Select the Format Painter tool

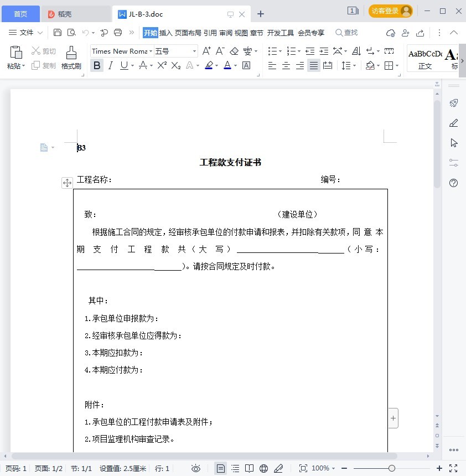click(71, 58)
